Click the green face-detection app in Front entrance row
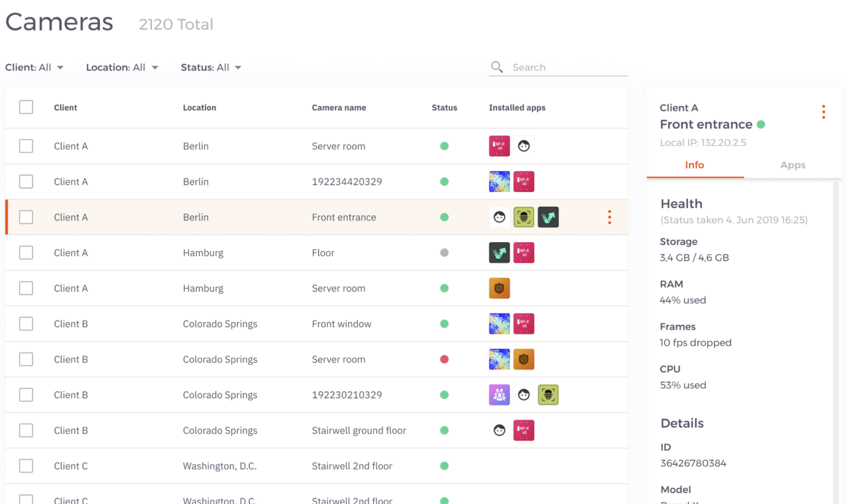Image resolution: width=847 pixels, height=504 pixels. click(x=524, y=217)
